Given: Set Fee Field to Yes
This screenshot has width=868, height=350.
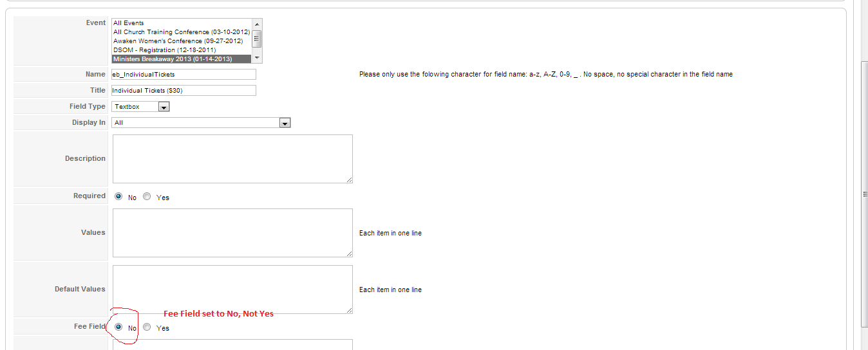Looking at the screenshot, I should (147, 327).
